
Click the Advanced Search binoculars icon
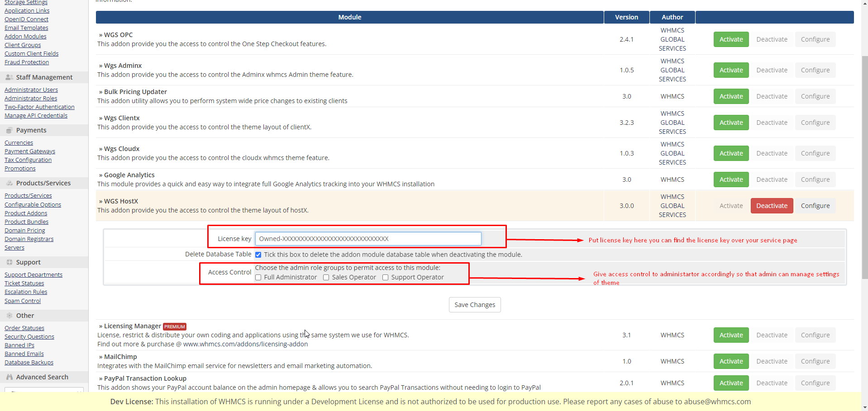pos(9,377)
